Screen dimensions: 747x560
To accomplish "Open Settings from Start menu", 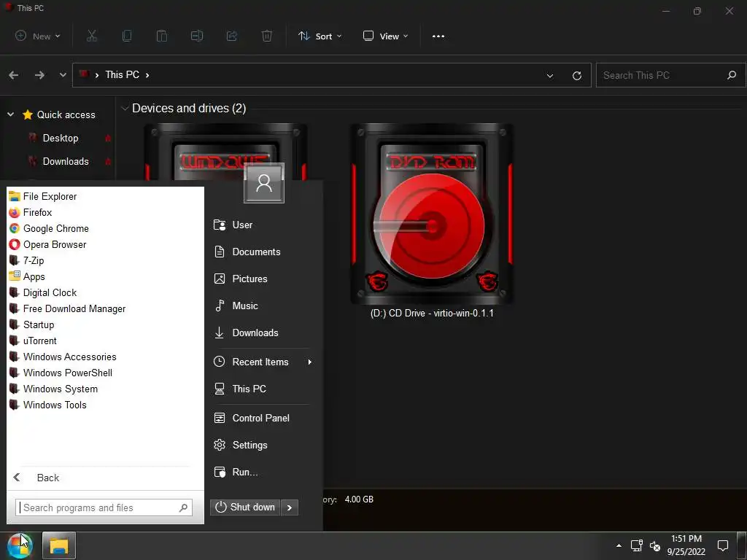I will [x=241, y=446].
